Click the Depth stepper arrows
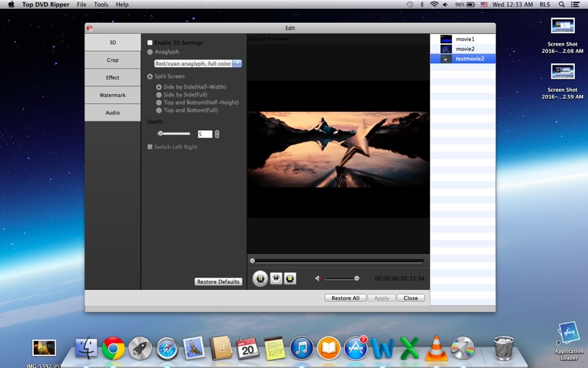This screenshot has height=368, width=588. click(217, 134)
